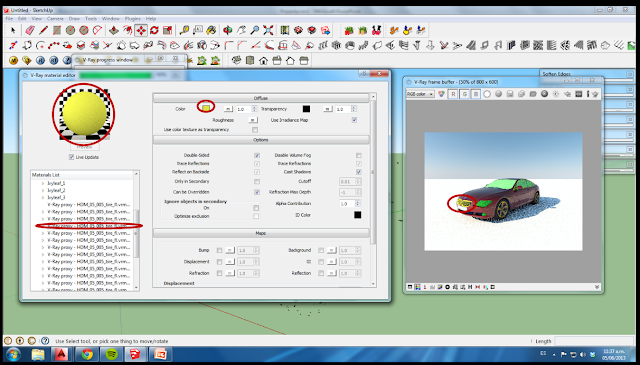
Task: Click the Alpha Contribution value field
Action: [x=347, y=203]
